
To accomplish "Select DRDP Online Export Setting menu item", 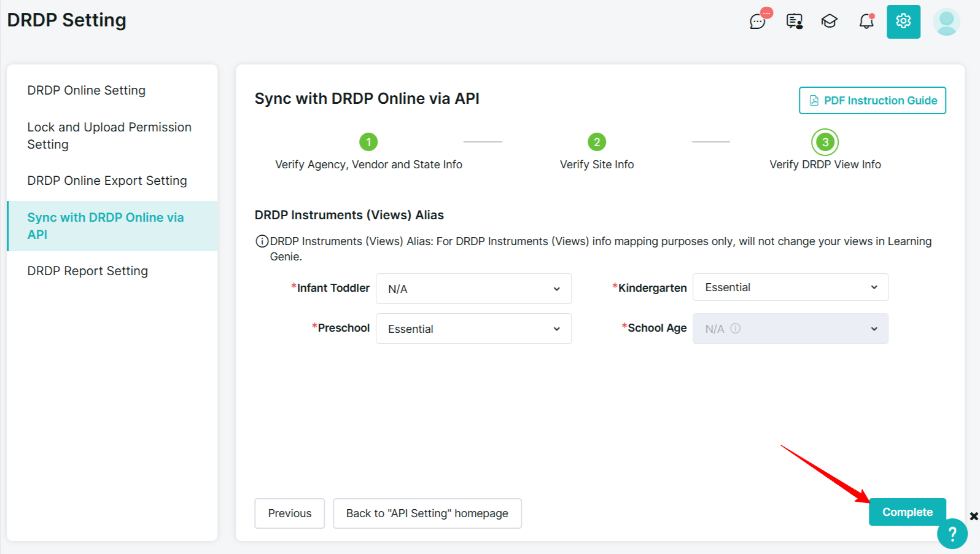I will [x=107, y=181].
